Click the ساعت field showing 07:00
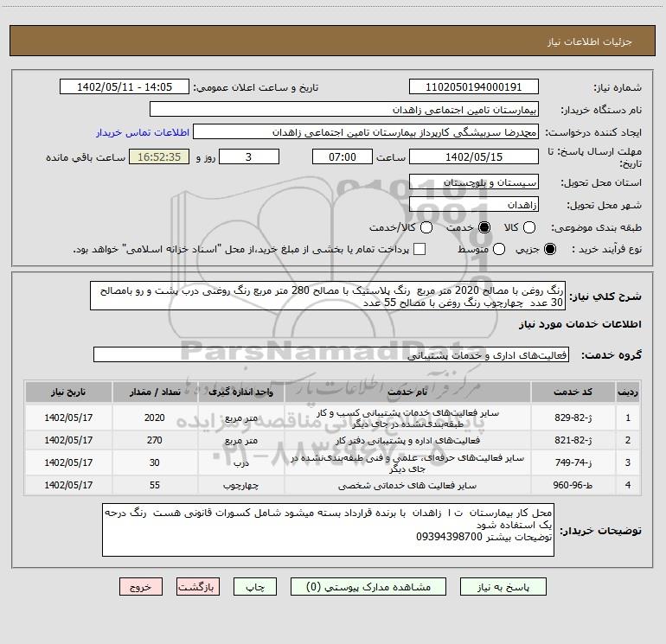The height and width of the screenshot is (644, 666). coord(343,156)
